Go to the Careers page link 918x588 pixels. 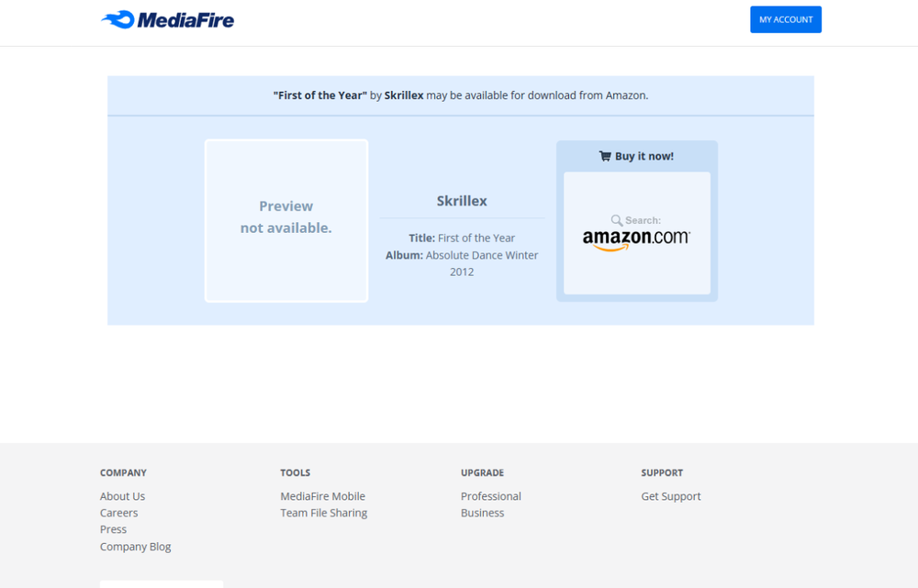[x=118, y=513]
